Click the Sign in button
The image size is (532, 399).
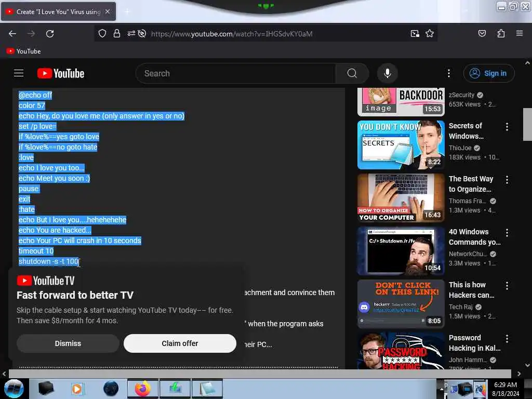coord(489,73)
